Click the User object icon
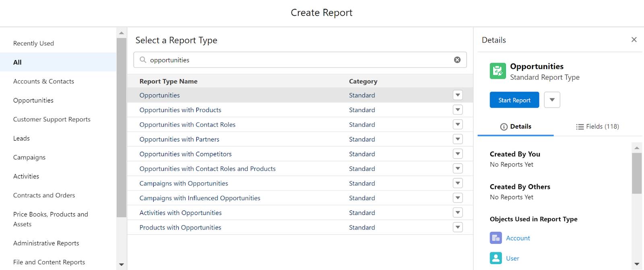Screen dimensions: 644x270 496,258
